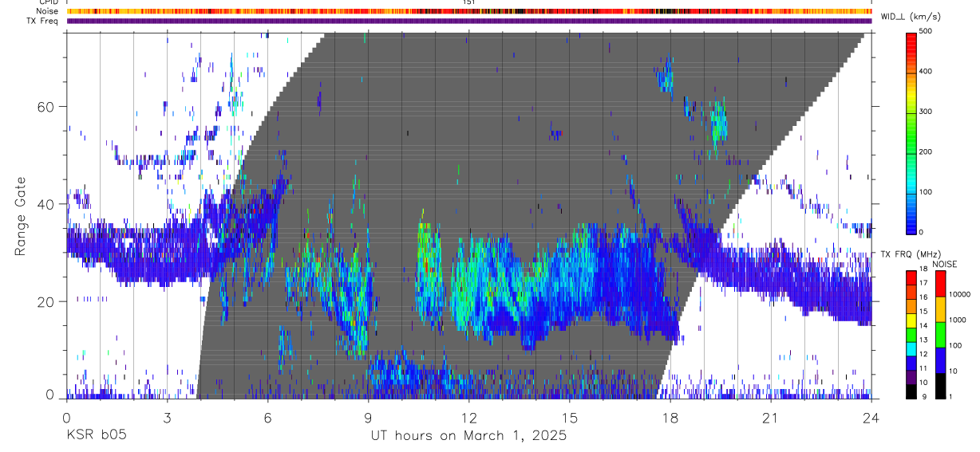This screenshot has height=452, width=980.
Task: Click the '16' label on the TX FRQ legend
Action: (x=923, y=297)
